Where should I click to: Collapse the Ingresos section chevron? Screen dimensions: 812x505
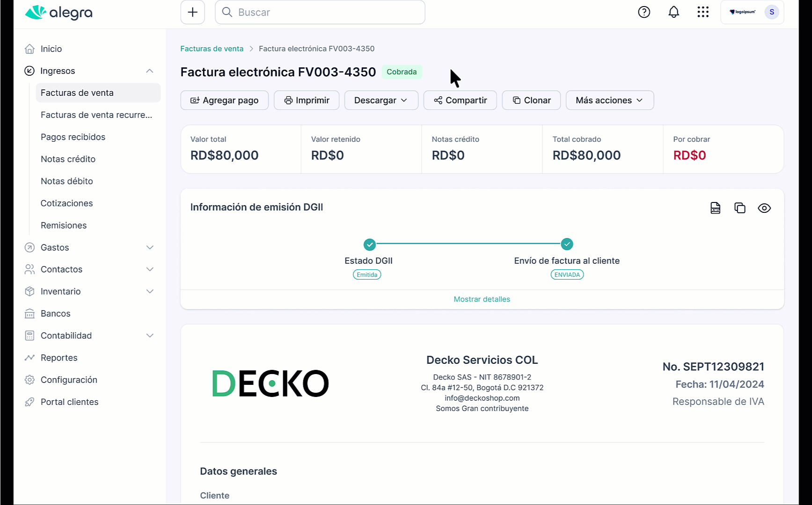coord(150,71)
